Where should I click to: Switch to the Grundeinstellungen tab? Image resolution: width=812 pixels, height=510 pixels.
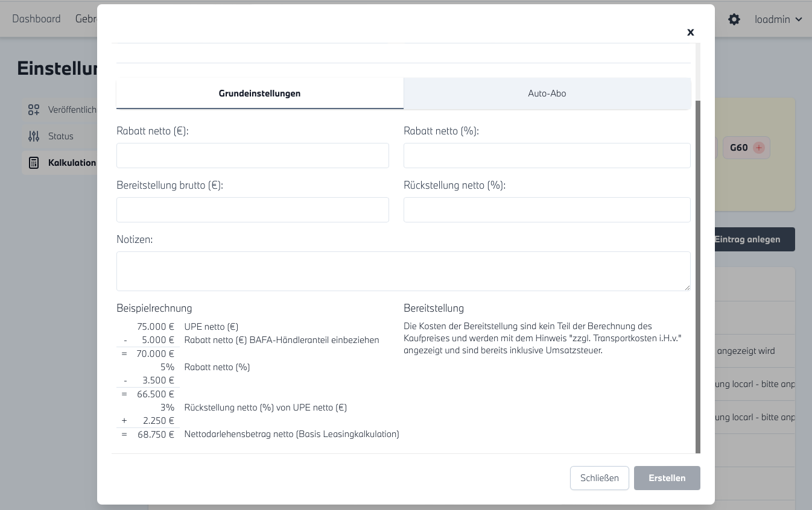(x=259, y=93)
